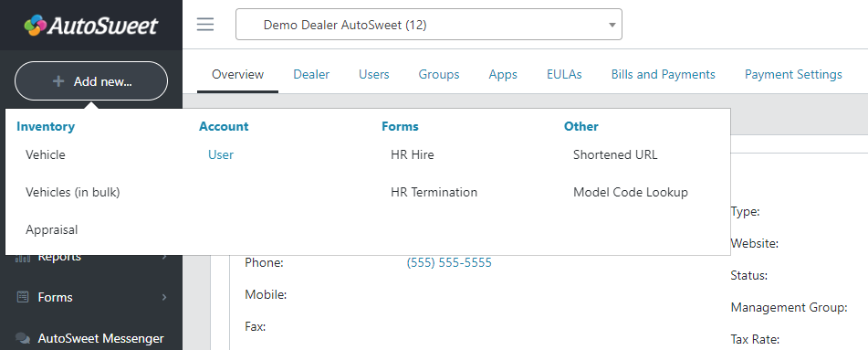Click the AutoSweet logo

[91, 25]
